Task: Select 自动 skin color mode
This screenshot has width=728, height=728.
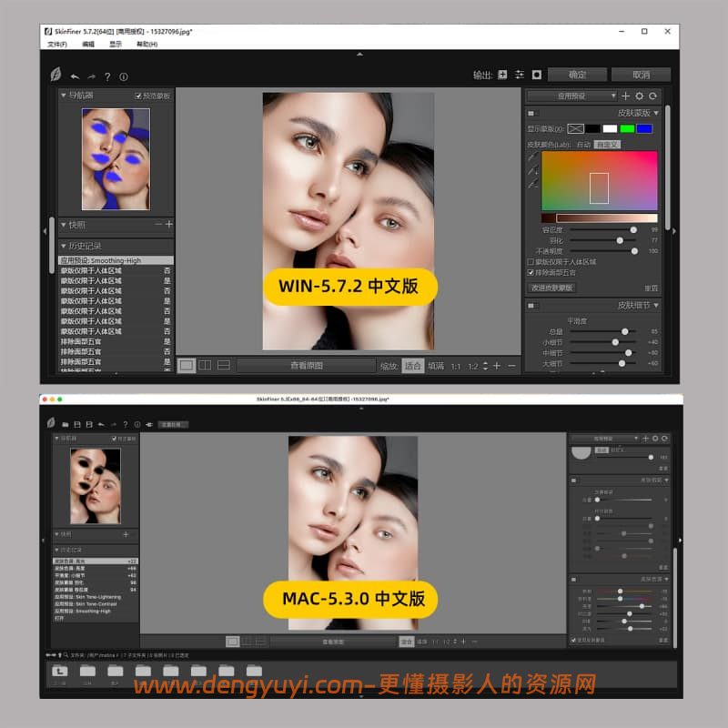Action: 583,145
